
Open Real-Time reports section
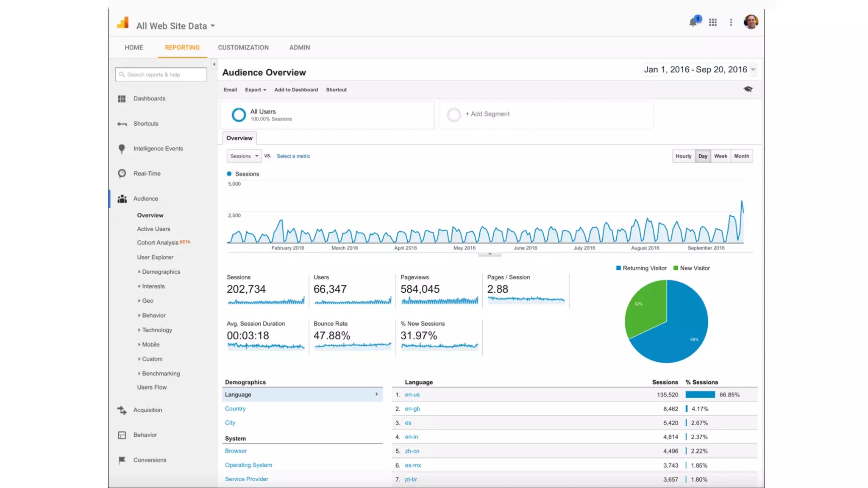(x=147, y=173)
